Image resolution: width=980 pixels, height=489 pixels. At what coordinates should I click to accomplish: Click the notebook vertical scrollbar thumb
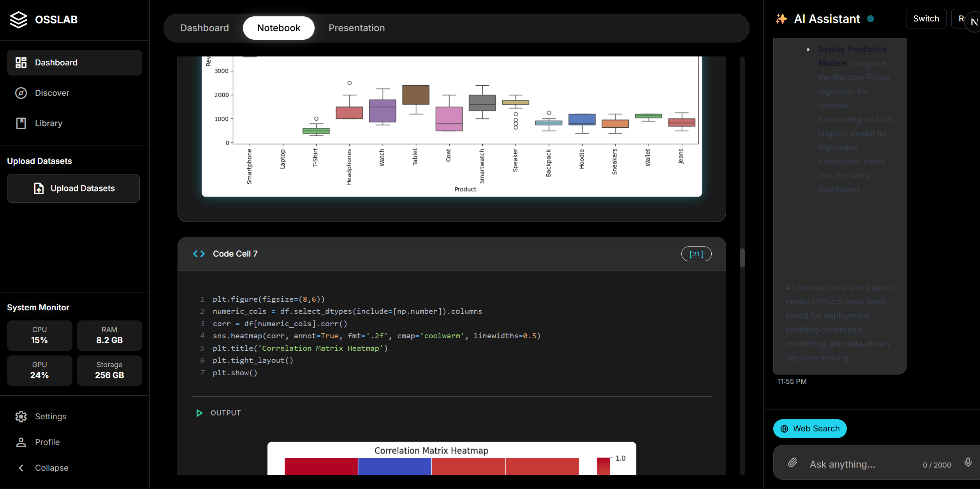point(742,258)
